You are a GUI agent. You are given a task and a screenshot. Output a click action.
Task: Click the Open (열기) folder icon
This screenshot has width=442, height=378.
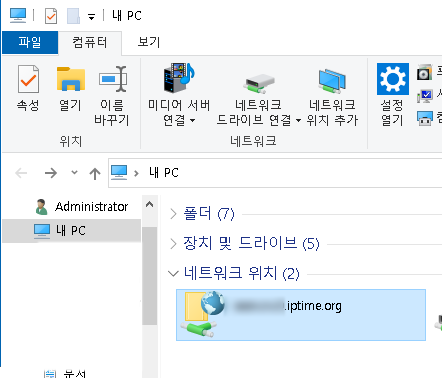[x=70, y=79]
